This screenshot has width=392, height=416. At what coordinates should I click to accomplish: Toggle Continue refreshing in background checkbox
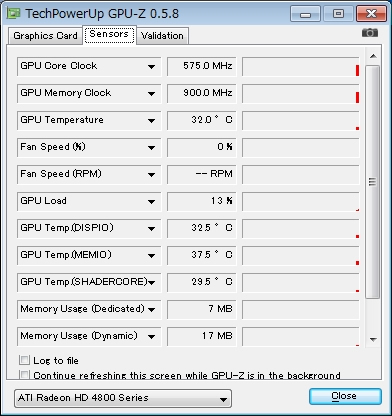tap(24, 375)
